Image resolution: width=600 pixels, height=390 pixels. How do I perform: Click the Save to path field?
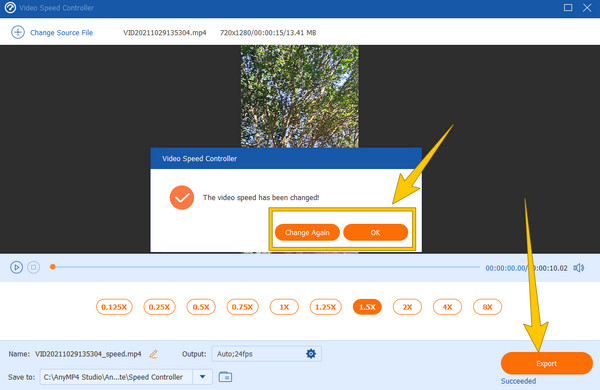coord(116,377)
